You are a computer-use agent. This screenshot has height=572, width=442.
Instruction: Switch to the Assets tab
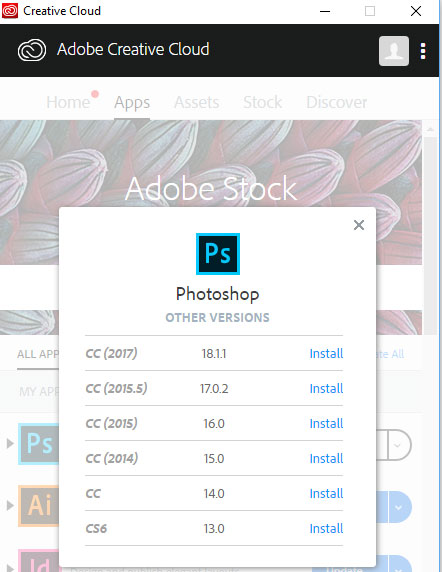coord(197,102)
